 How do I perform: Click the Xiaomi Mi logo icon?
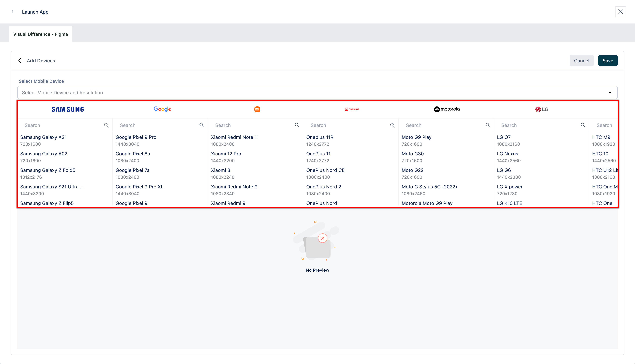(257, 109)
